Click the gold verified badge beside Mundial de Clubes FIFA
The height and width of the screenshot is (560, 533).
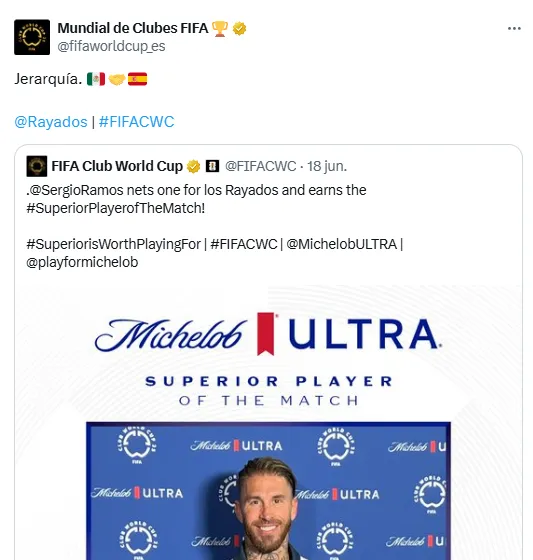(x=239, y=29)
